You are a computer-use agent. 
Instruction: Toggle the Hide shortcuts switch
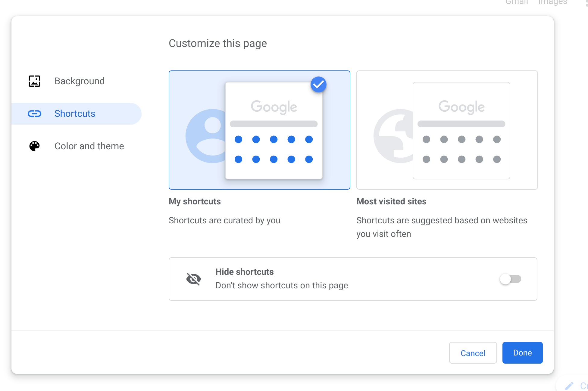click(510, 279)
